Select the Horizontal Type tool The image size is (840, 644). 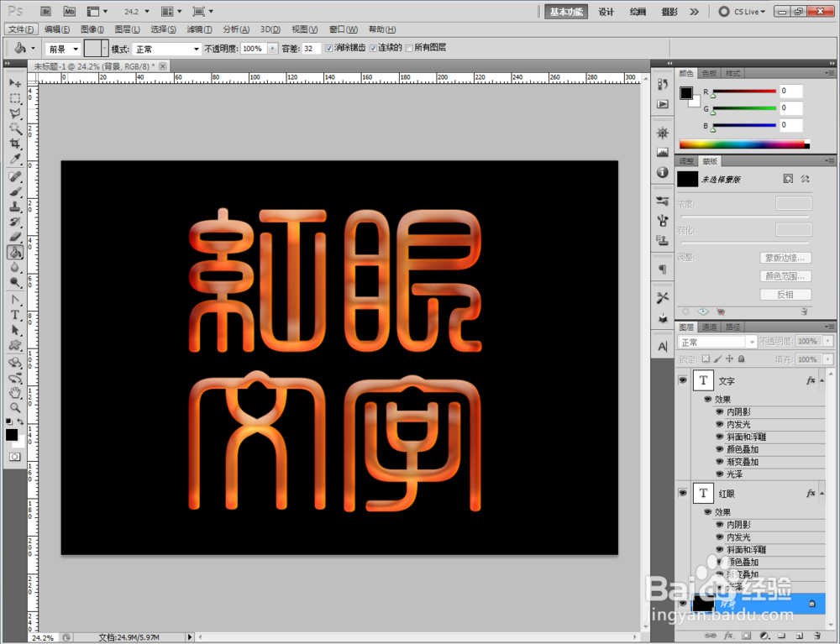point(15,315)
